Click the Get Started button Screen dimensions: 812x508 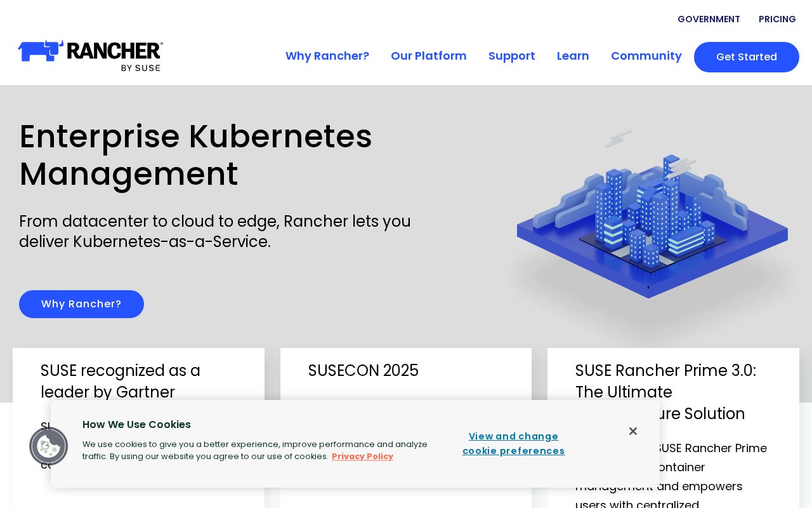747,57
